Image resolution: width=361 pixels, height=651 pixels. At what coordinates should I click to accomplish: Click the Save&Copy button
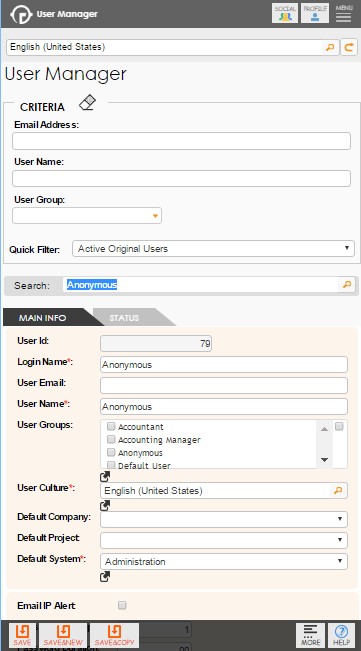(114, 635)
